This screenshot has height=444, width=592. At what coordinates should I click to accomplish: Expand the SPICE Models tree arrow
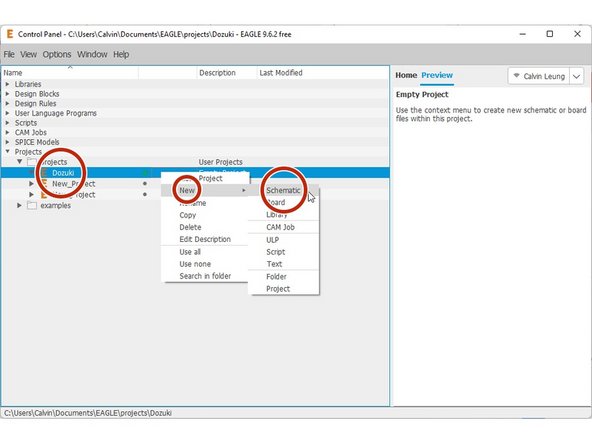(8, 142)
